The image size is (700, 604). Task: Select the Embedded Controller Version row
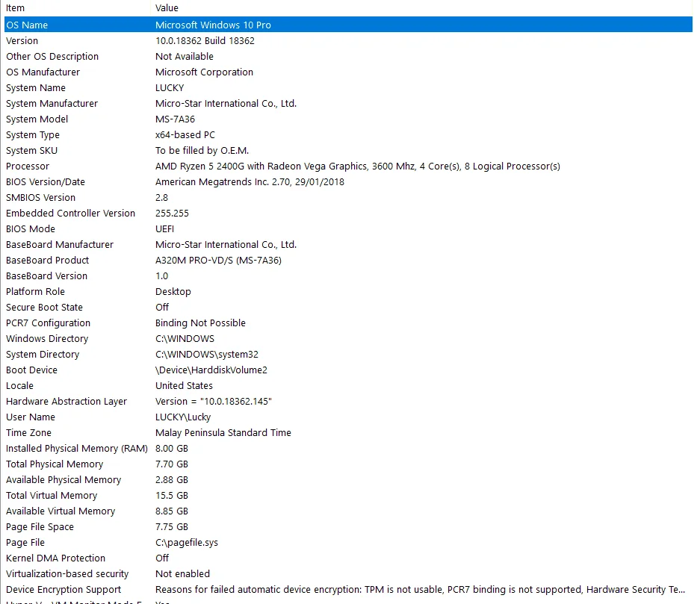(348, 214)
